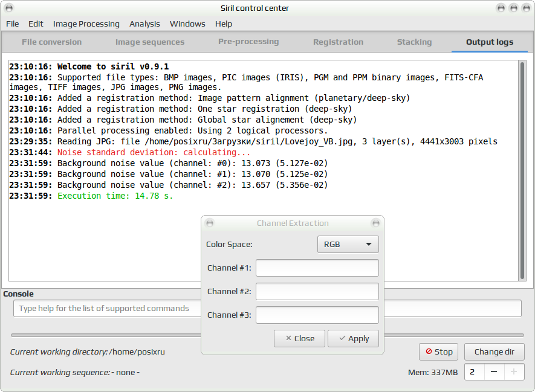Viewport: 535px width, 392px height.
Task: Decrease the thread count with minus
Action: [494, 371]
